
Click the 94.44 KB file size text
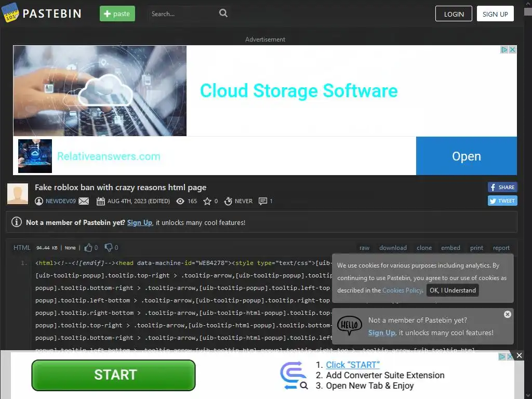(47, 248)
